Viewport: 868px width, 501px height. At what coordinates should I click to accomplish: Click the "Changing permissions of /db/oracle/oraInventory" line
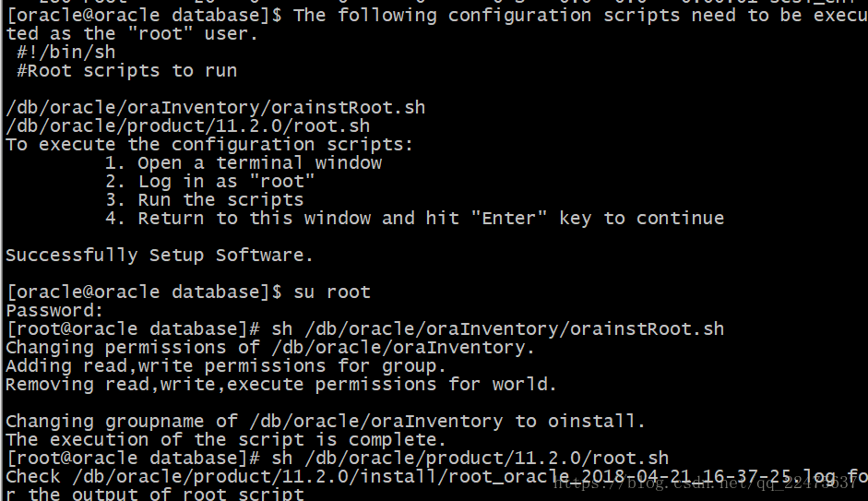[270, 348]
